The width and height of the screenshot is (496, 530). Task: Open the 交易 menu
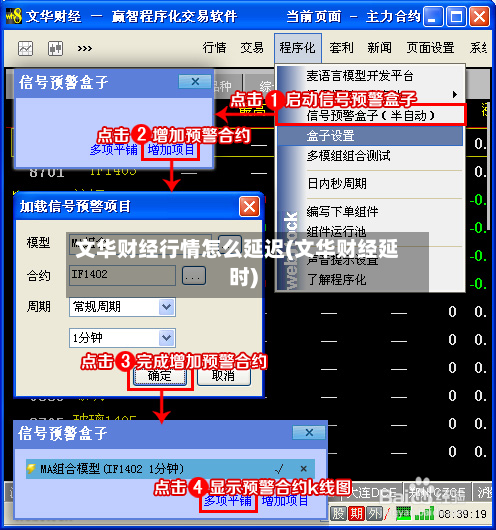pos(252,48)
